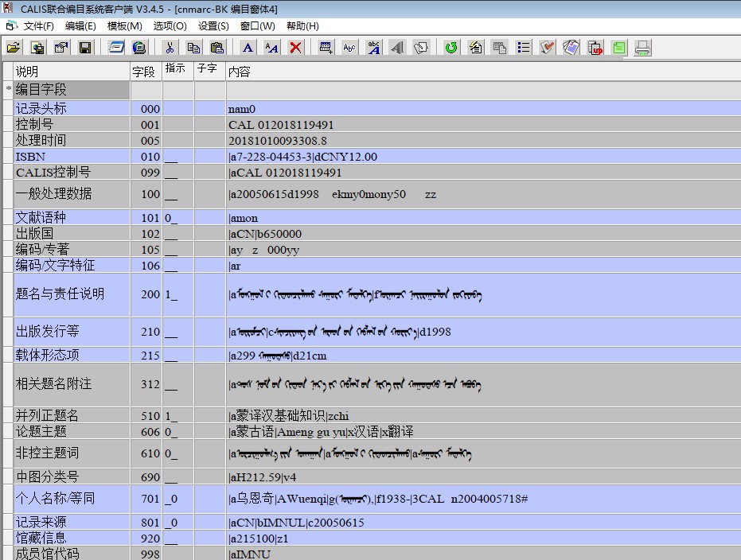Click the green document page icon

click(x=619, y=48)
